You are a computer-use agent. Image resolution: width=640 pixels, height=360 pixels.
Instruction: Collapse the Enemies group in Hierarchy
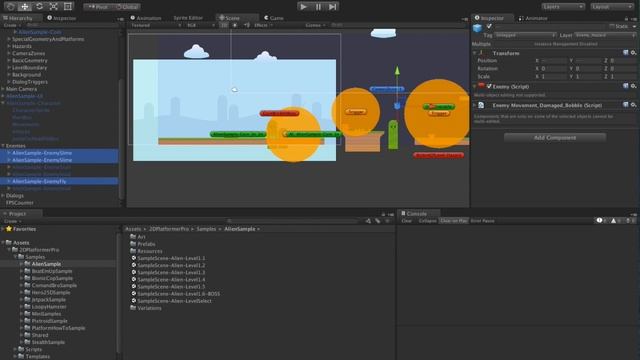(x=3, y=146)
